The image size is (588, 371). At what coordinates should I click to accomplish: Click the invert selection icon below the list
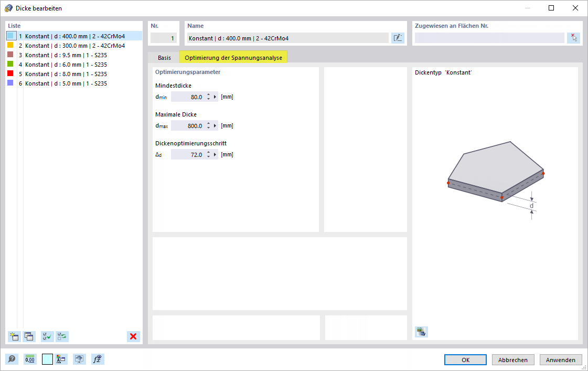[x=62, y=336]
